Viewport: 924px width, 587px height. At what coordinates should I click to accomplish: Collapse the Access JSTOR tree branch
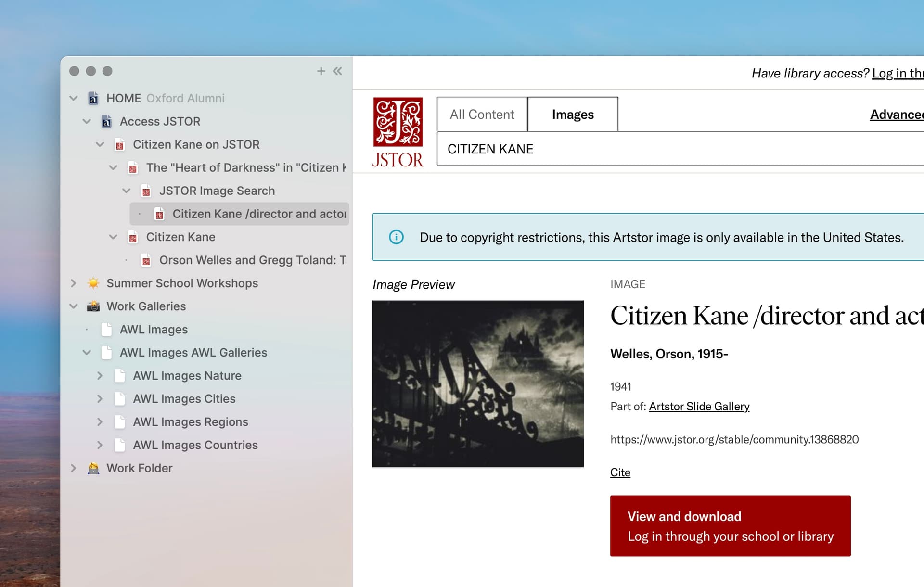[x=87, y=121]
